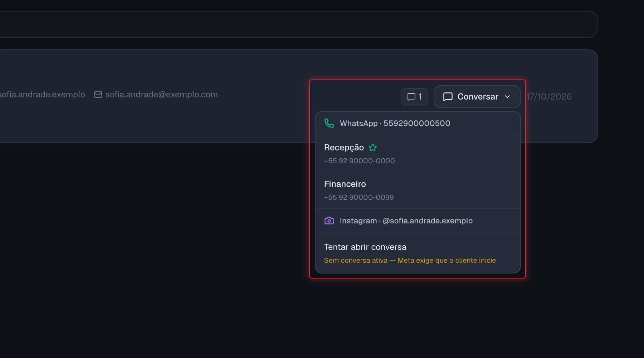
Task: Click sofia.andrade@exemplo.com email address
Action: point(161,95)
